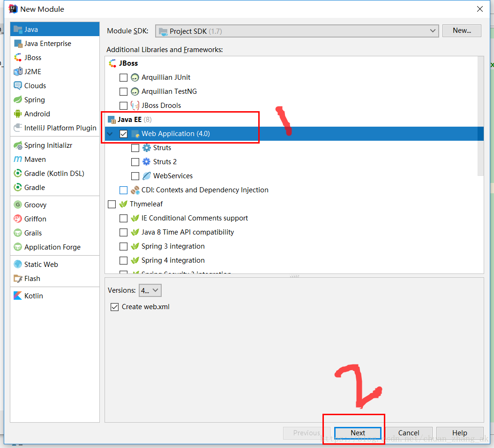The height and width of the screenshot is (448, 494).
Task: Enable IE Conditional Comments support checkbox
Action: click(124, 218)
